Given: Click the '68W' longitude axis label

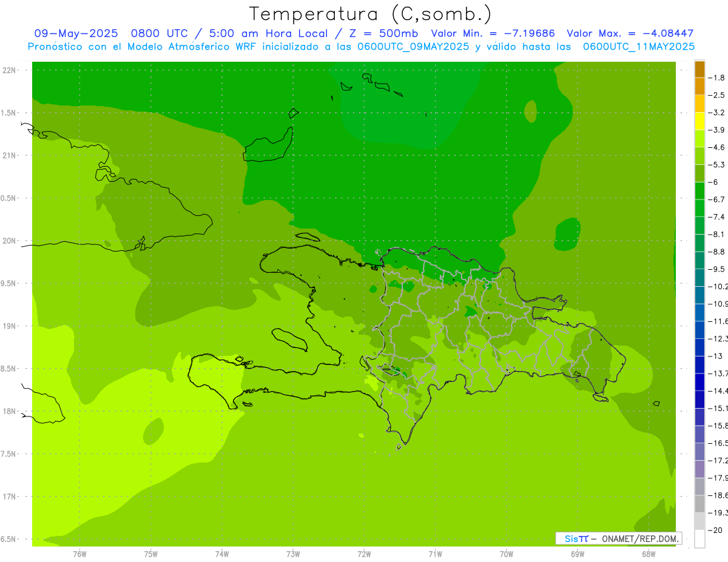Looking at the screenshot, I should tap(649, 554).
